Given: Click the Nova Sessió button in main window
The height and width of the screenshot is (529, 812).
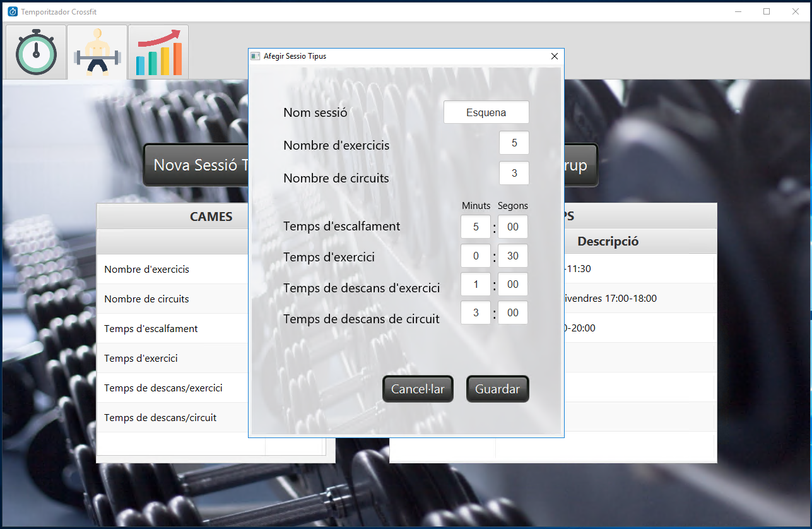Looking at the screenshot, I should [x=196, y=165].
